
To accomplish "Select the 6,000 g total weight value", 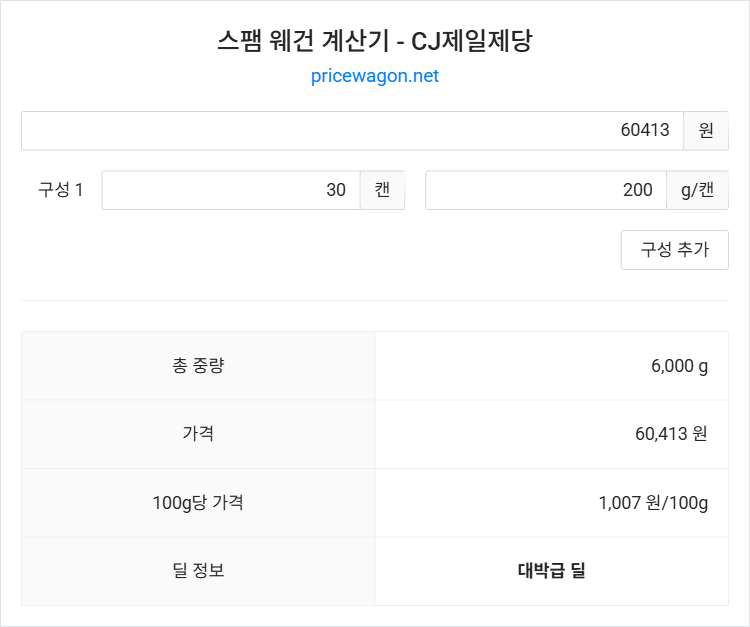I will (x=679, y=366).
